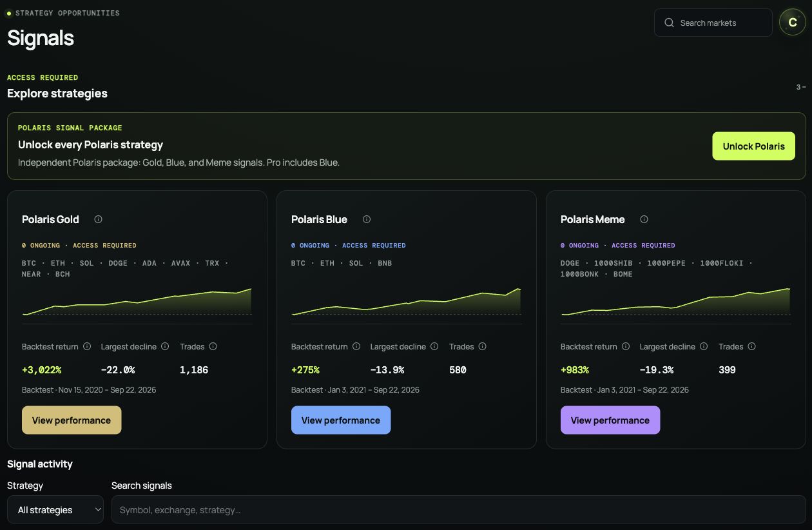The image size is (812, 530).
Task: Open Backtest return info on Polaris Gold
Action: coord(87,346)
